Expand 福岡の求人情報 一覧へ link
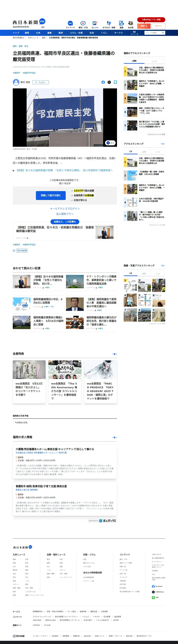 pos(114,437)
